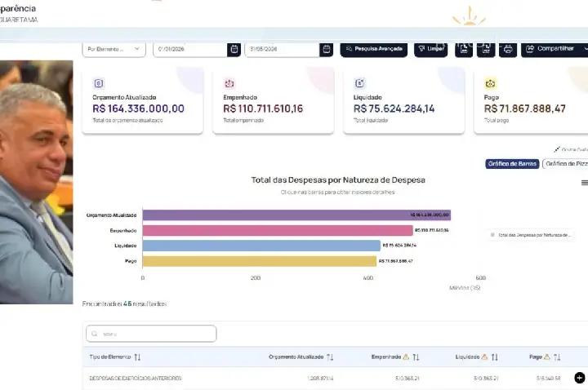Click the end date field 31/05/2026
588x390 pixels.
[x=283, y=49]
